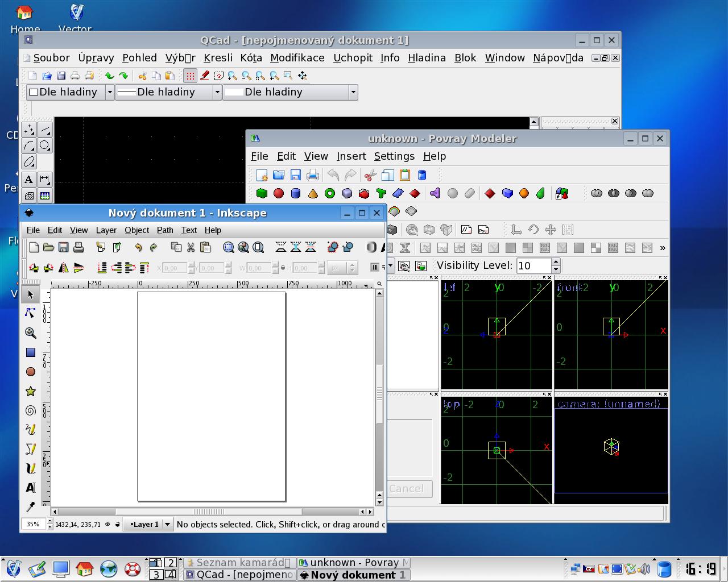Select the Inkscape freehand pencil tool
This screenshot has height=582, width=728.
31,430
